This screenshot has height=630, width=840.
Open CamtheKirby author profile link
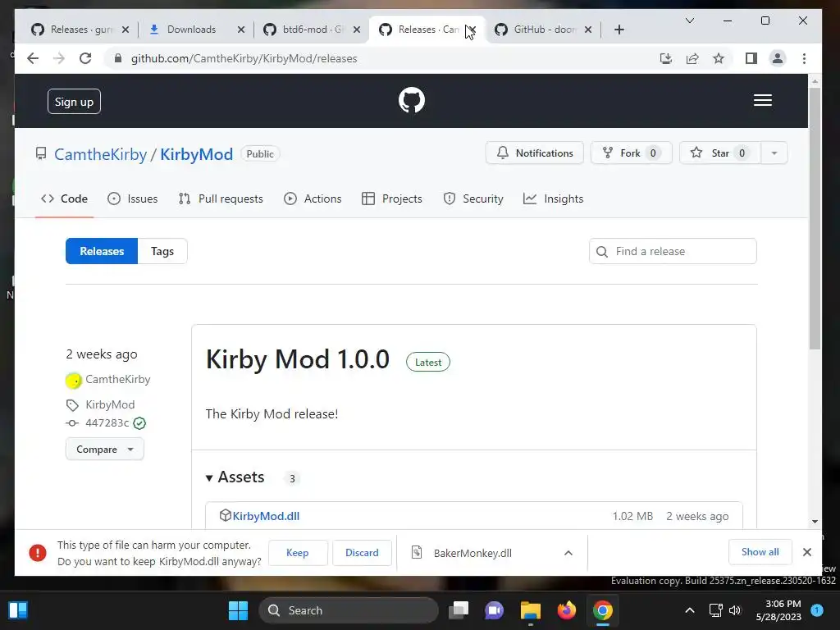pyautogui.click(x=118, y=379)
